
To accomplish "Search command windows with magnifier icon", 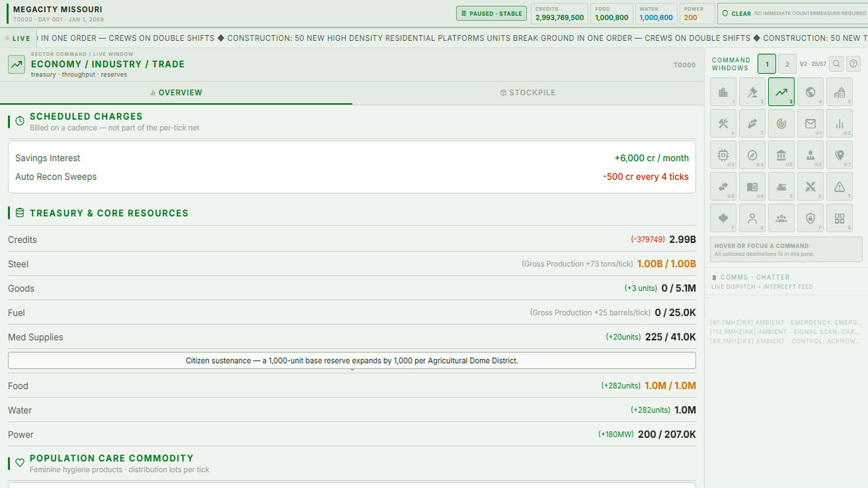I will tap(836, 64).
